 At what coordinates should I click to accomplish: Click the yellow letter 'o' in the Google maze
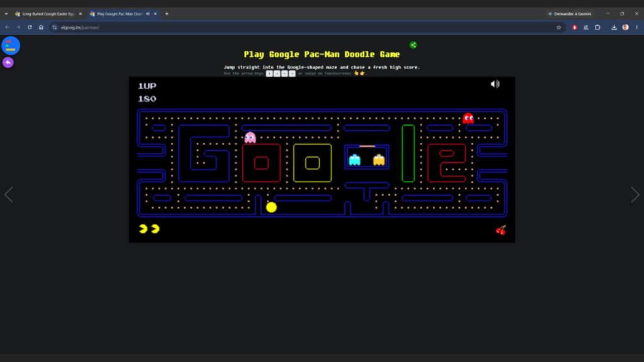click(313, 163)
